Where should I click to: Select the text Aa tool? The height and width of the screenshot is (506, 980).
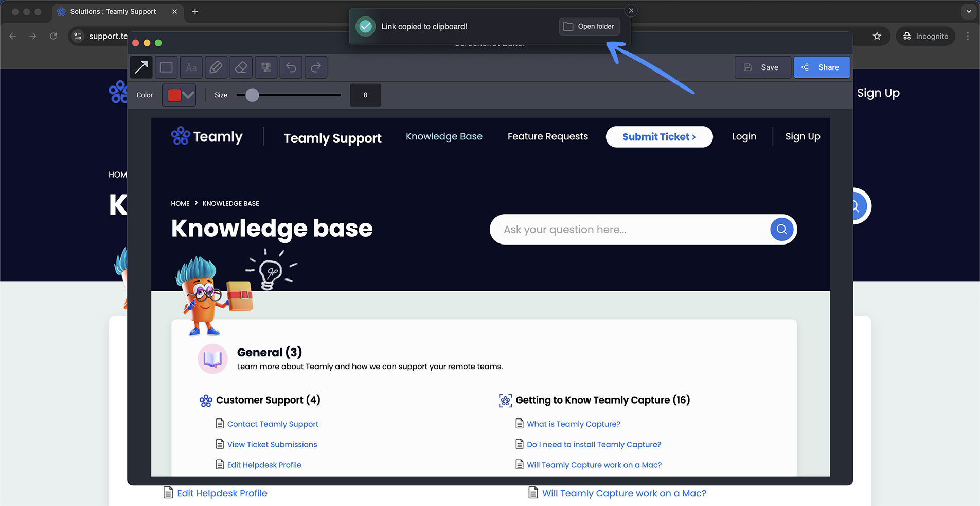pyautogui.click(x=191, y=67)
